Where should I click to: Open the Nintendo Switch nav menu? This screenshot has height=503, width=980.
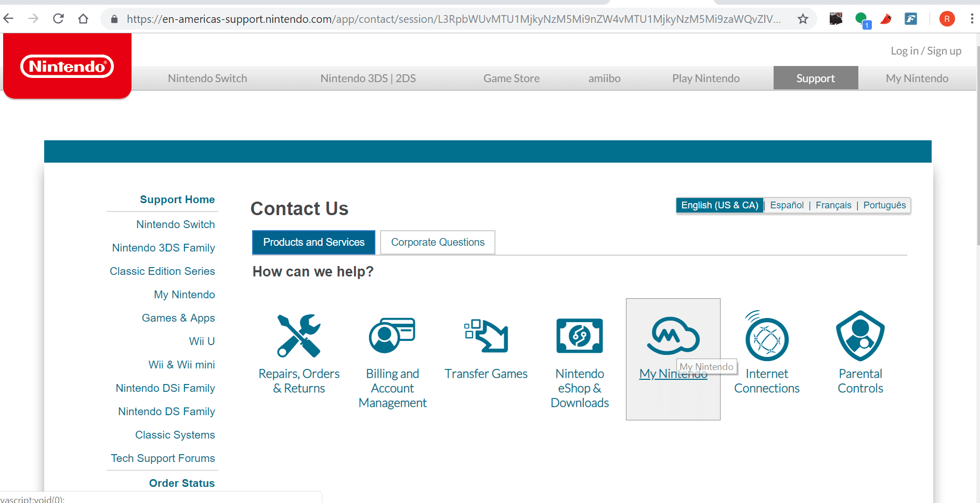[207, 78]
